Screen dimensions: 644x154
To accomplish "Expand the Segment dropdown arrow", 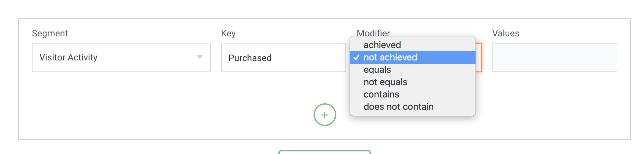I will tap(200, 57).
